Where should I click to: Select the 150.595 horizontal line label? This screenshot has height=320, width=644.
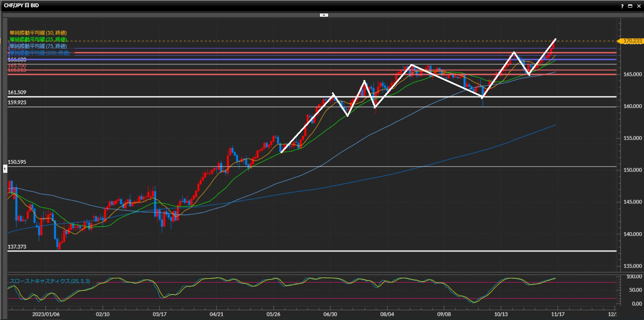[17, 162]
